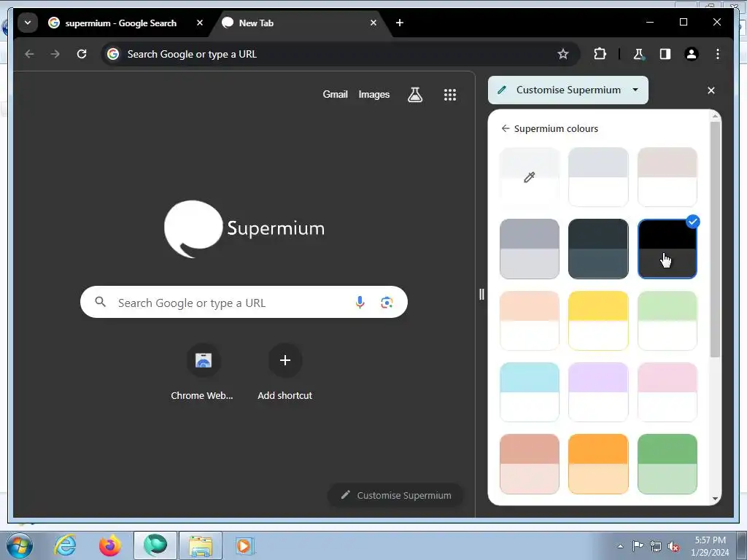
Task: Select the medium green colour swatch
Action: point(667,464)
